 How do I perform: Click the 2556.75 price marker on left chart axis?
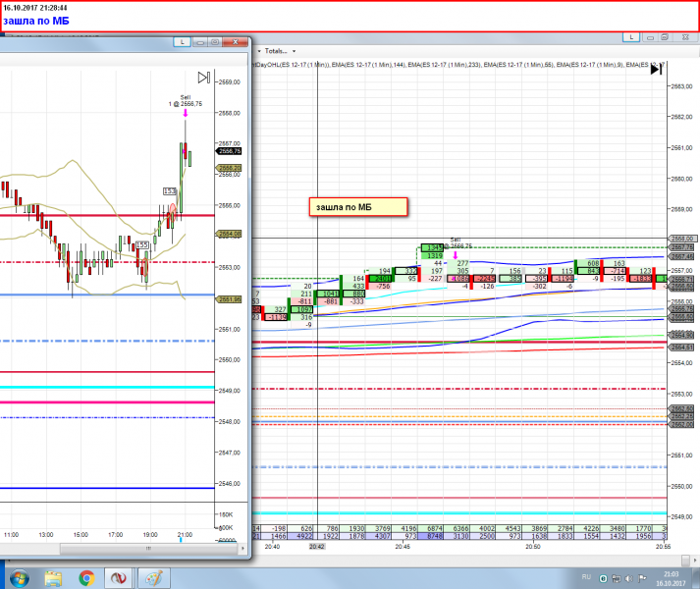(229, 152)
